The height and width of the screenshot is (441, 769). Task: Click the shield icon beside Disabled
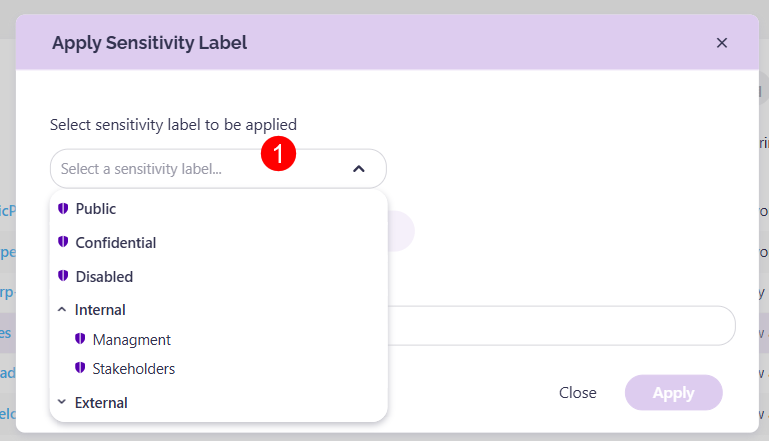tap(63, 276)
